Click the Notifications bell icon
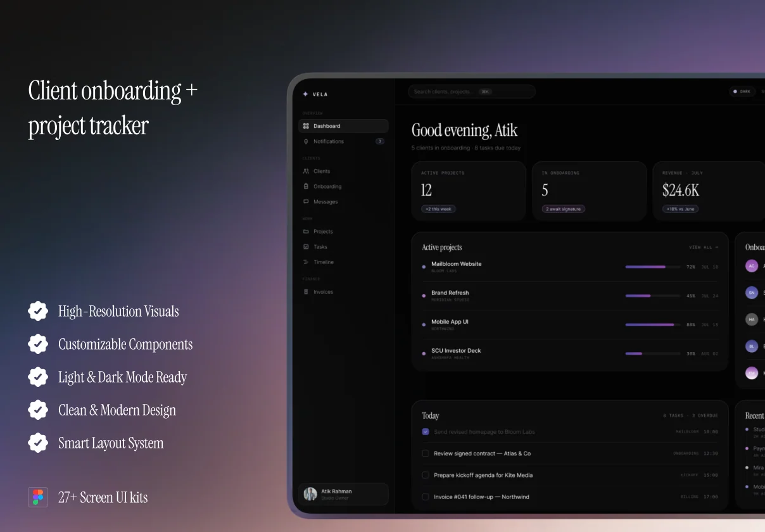This screenshot has width=765, height=532. 306,141
